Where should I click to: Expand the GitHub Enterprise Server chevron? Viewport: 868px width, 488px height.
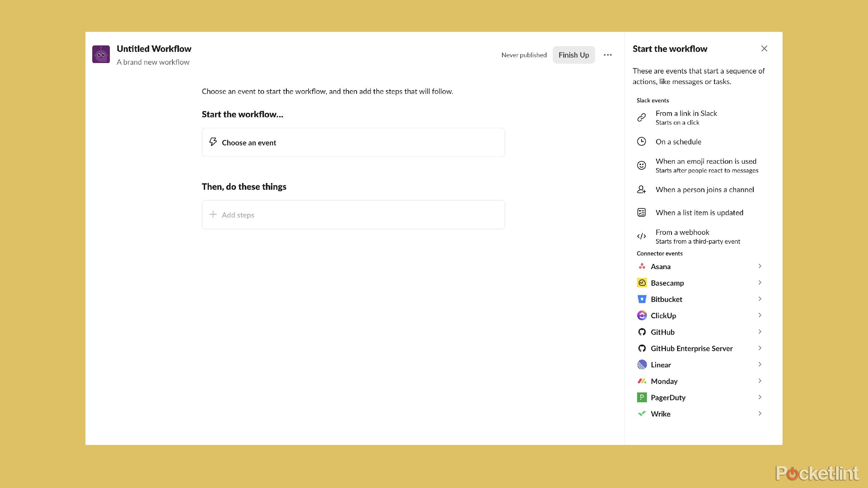(x=760, y=348)
